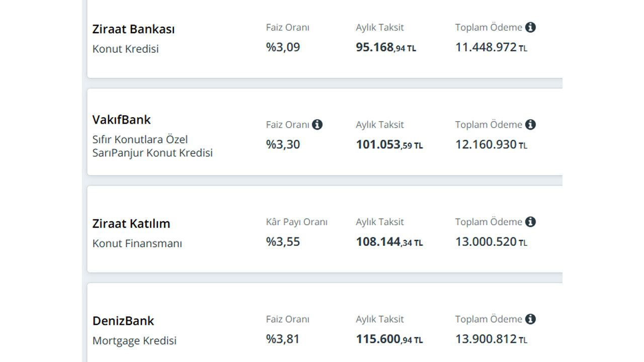Viewport: 644px width, 362px height.
Task: Open Sıfır Konutlara Özel SarıPanjur Konut Kredisi
Action: (x=152, y=146)
